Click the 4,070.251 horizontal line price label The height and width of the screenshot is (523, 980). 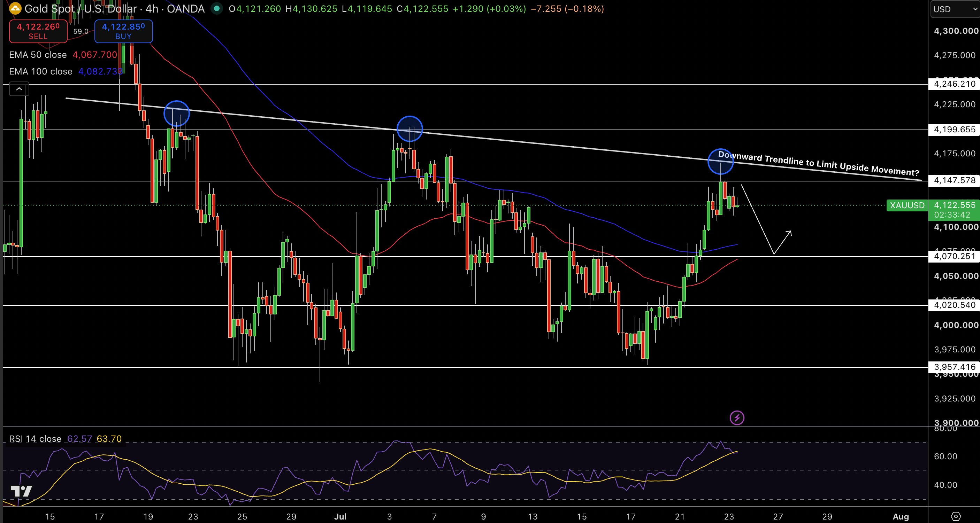point(954,256)
